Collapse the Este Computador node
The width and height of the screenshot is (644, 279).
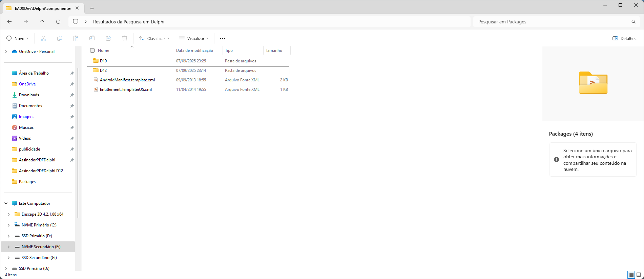[6, 203]
